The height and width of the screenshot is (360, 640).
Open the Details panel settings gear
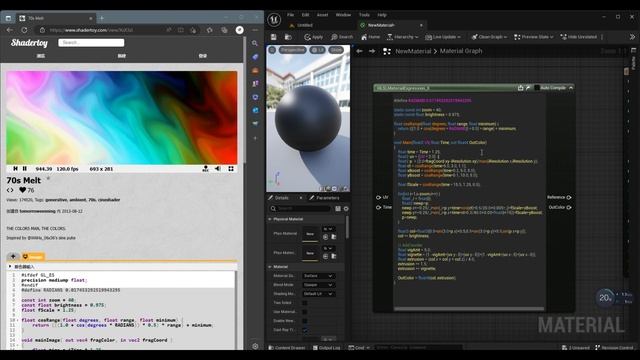pyautogui.click(x=346, y=209)
